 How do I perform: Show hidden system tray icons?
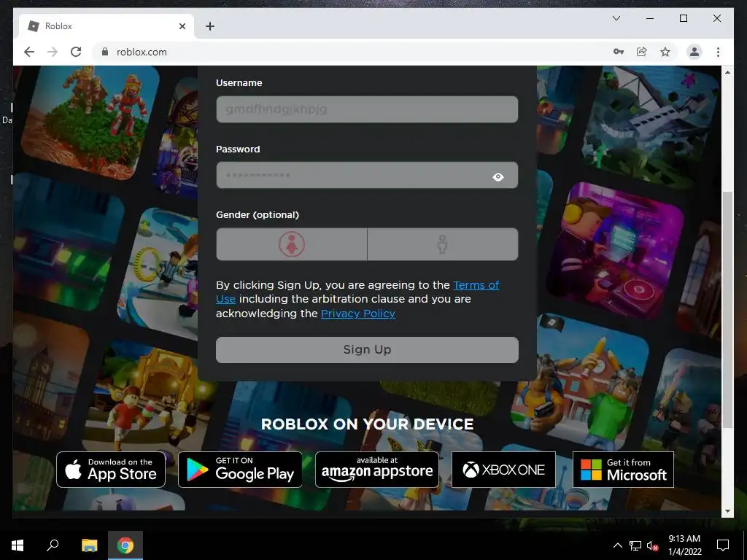click(x=617, y=545)
